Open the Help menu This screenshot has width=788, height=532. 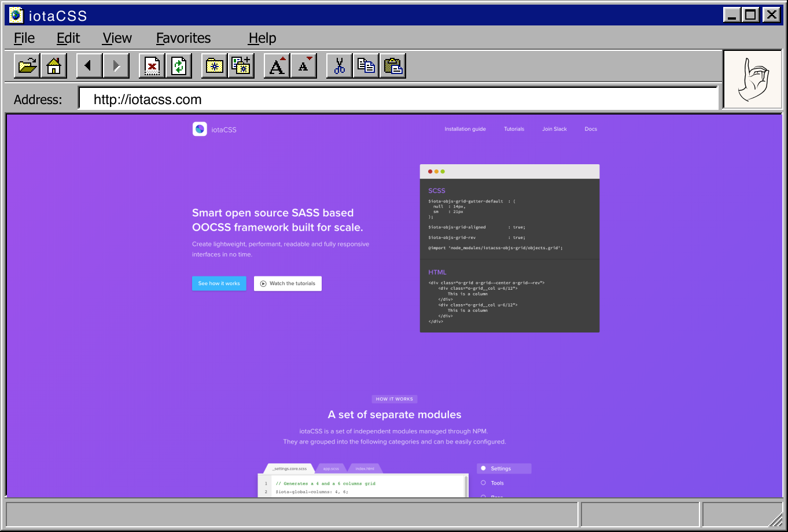262,38
